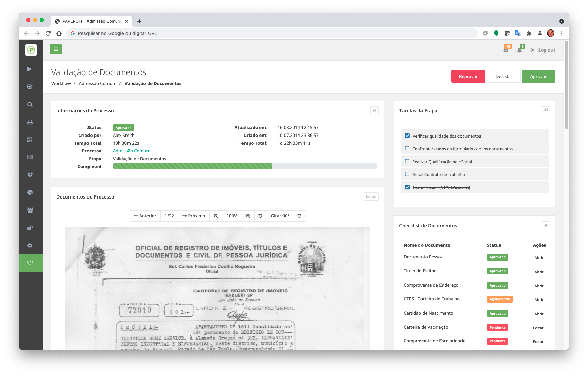
Task: Click the red Reprovar button
Action: coord(468,77)
